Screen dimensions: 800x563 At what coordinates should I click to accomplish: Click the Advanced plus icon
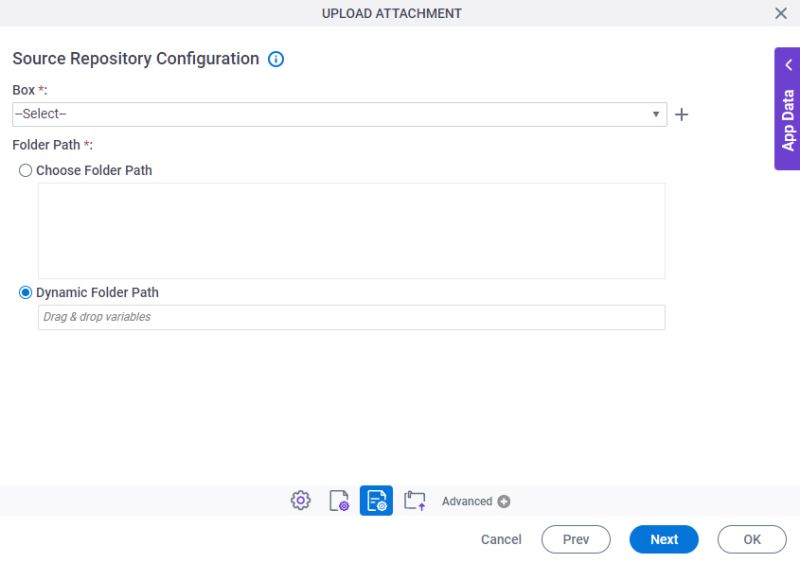click(504, 501)
